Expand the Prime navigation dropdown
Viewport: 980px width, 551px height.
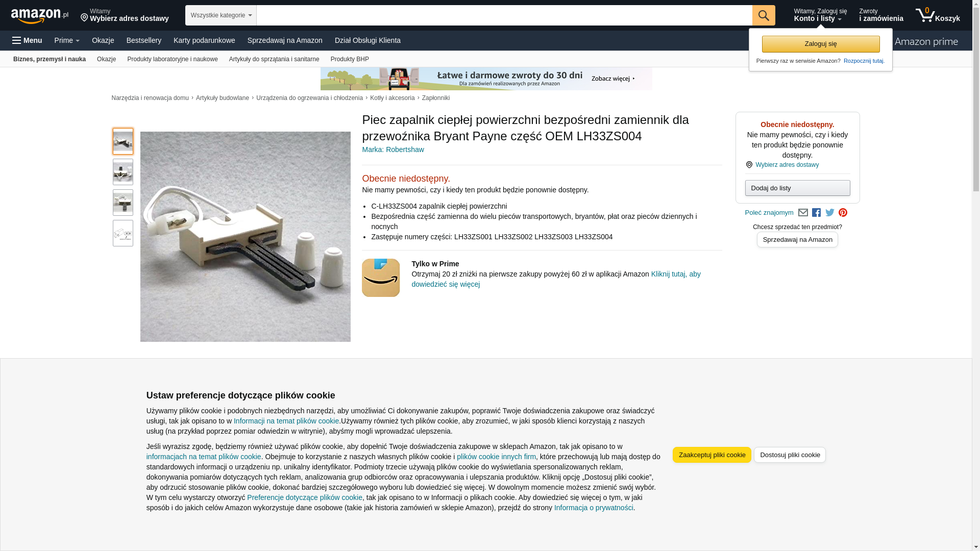tap(67, 40)
